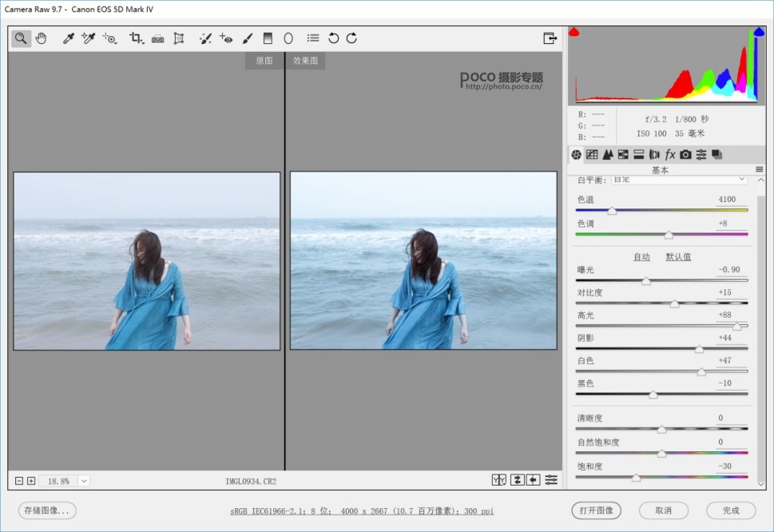Rotate image 90 degrees clockwise

tap(351, 38)
